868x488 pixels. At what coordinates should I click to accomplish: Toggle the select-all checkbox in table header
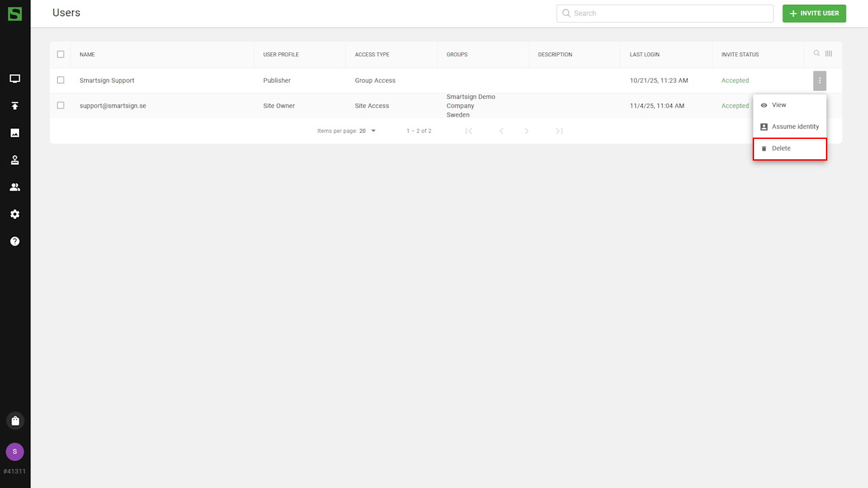[60, 54]
